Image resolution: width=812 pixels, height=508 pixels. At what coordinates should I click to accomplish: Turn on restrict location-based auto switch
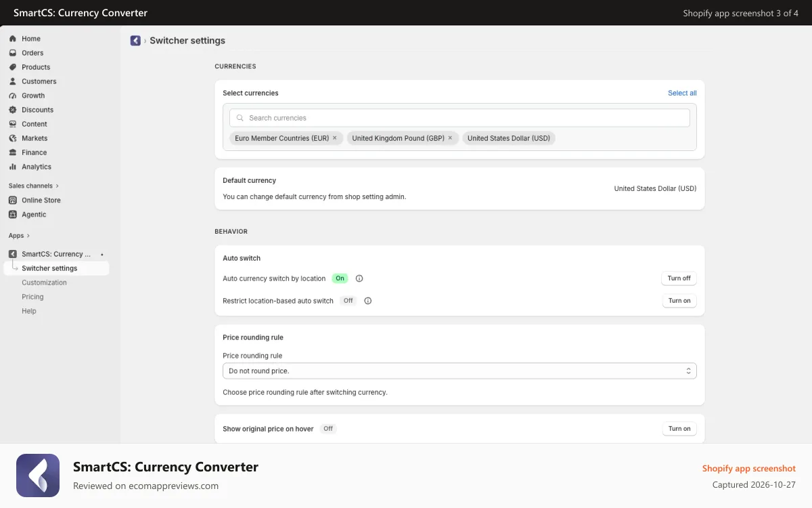(x=679, y=301)
